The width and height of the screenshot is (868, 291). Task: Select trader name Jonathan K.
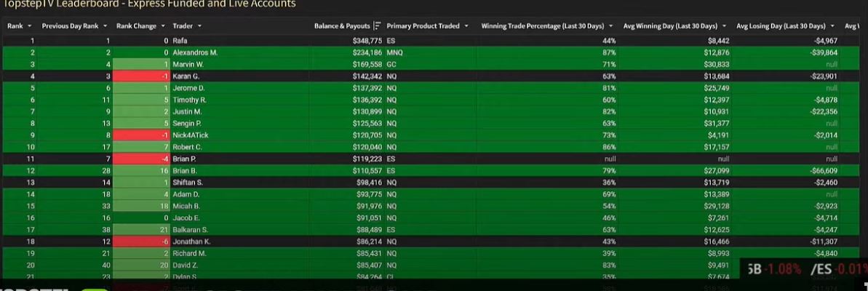tap(191, 242)
